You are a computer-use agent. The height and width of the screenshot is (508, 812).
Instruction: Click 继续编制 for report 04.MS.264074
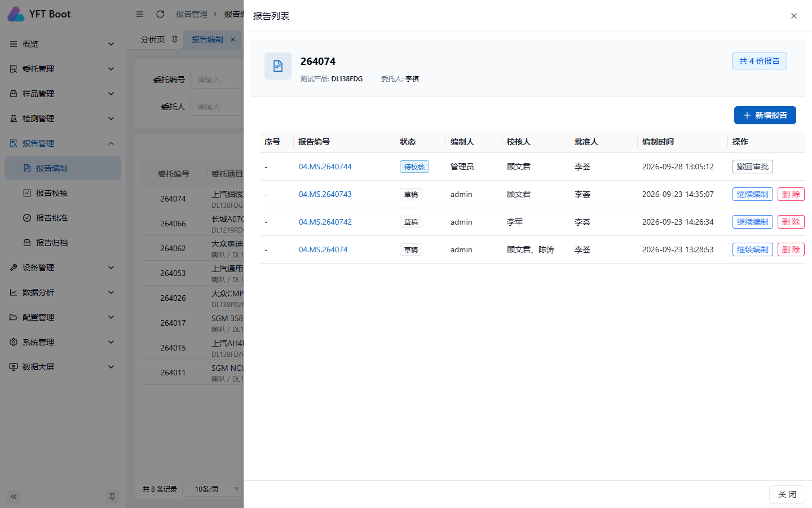(753, 249)
